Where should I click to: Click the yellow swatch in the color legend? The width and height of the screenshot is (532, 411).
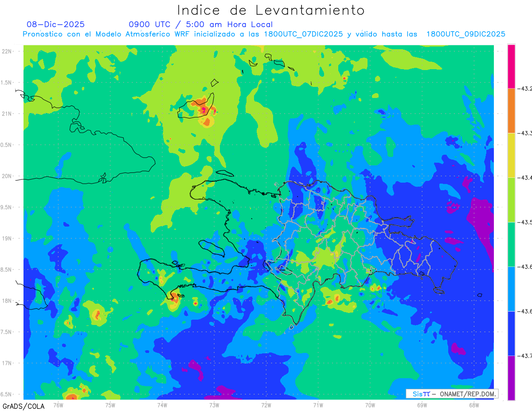pos(511,155)
